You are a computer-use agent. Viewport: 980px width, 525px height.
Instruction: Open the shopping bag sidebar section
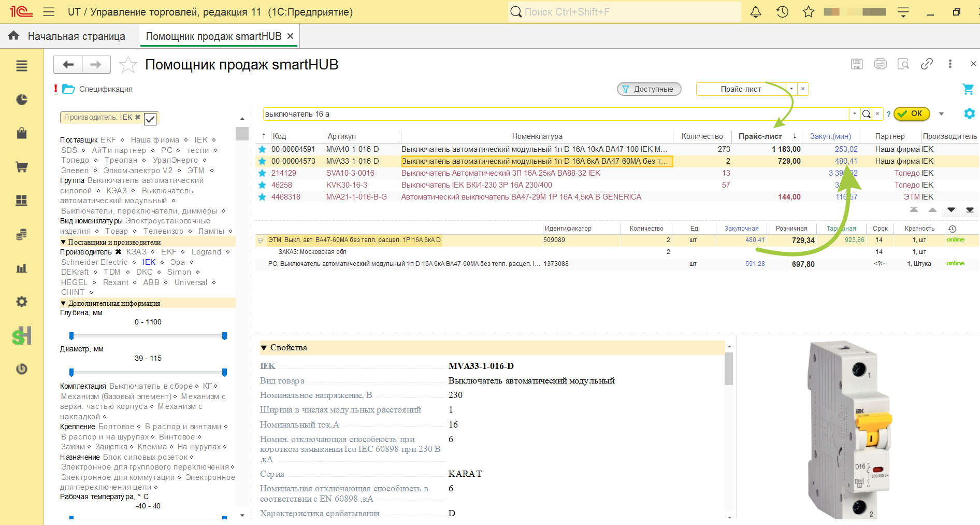(22, 133)
